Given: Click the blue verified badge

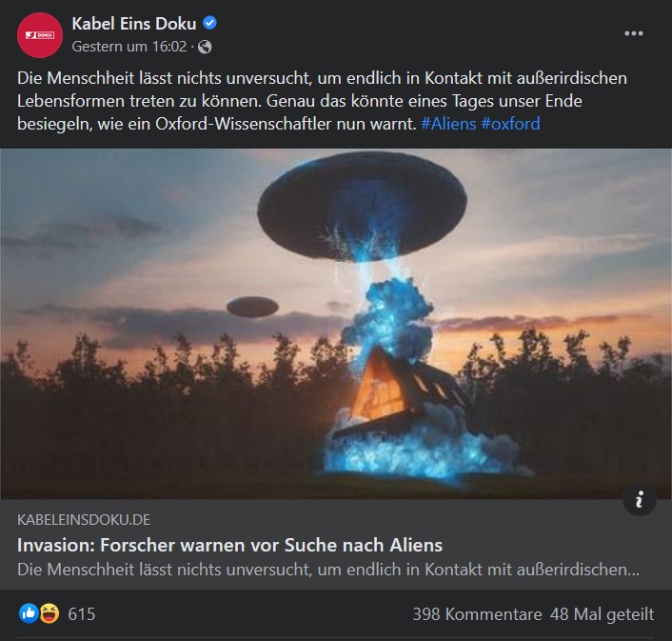Looking at the screenshot, I should click(209, 23).
